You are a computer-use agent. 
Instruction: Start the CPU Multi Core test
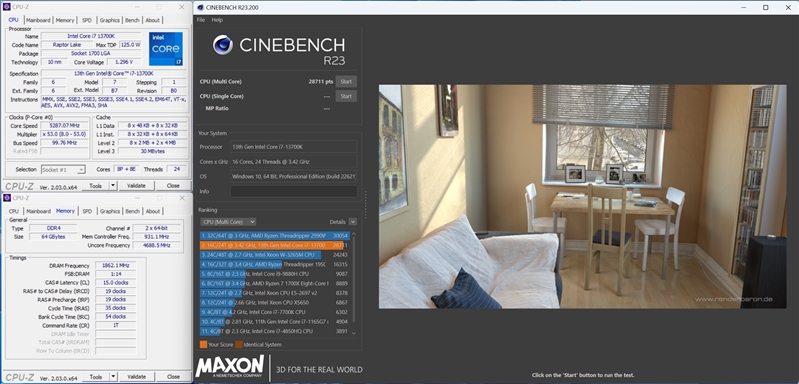click(346, 81)
